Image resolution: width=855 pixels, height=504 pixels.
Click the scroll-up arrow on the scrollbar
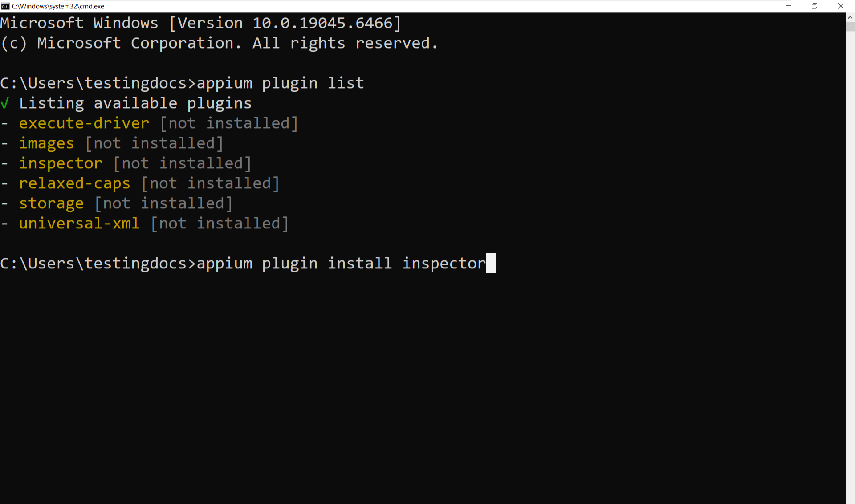tap(850, 18)
